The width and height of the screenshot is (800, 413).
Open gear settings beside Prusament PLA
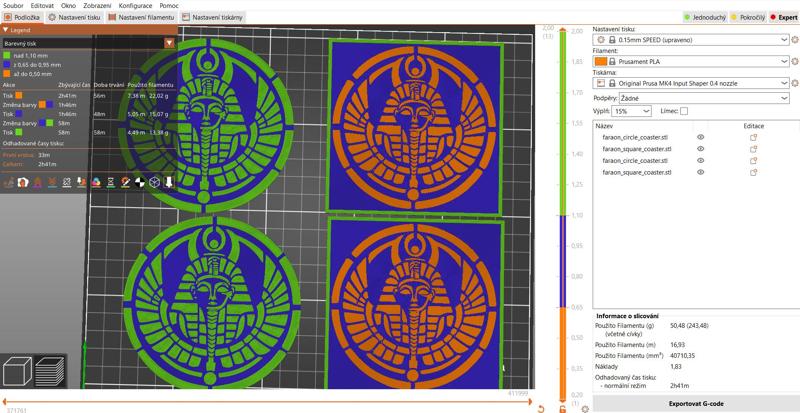[x=794, y=61]
